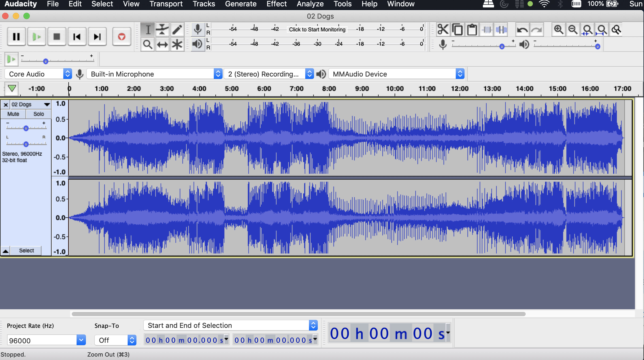This screenshot has height=360, width=644.
Task: Toggle the Pause button
Action: pyautogui.click(x=16, y=36)
